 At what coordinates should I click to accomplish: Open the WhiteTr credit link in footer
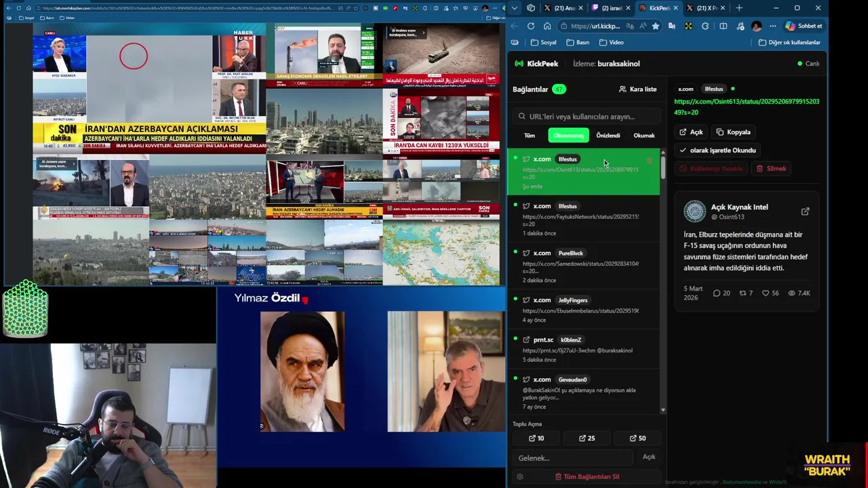click(x=778, y=483)
